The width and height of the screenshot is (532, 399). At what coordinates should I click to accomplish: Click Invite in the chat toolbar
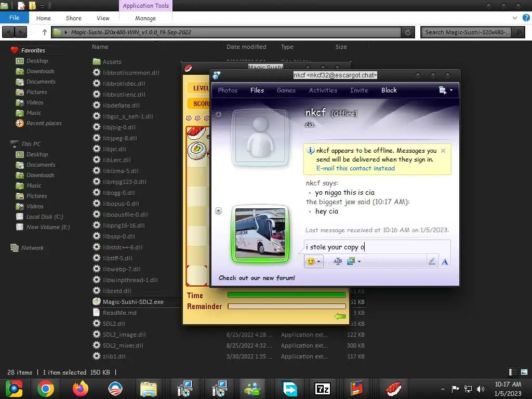359,90
